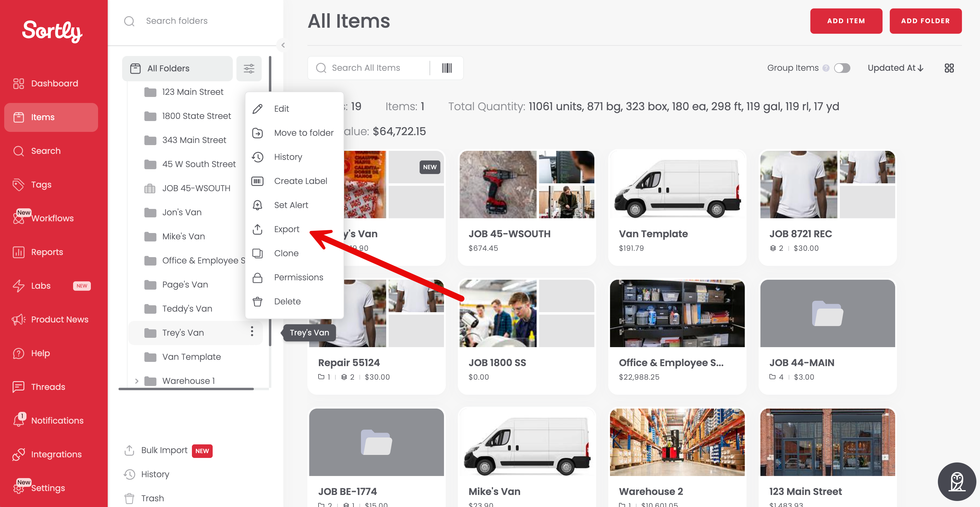Choose Clone from the menu
This screenshot has height=507, width=980.
[294, 253]
